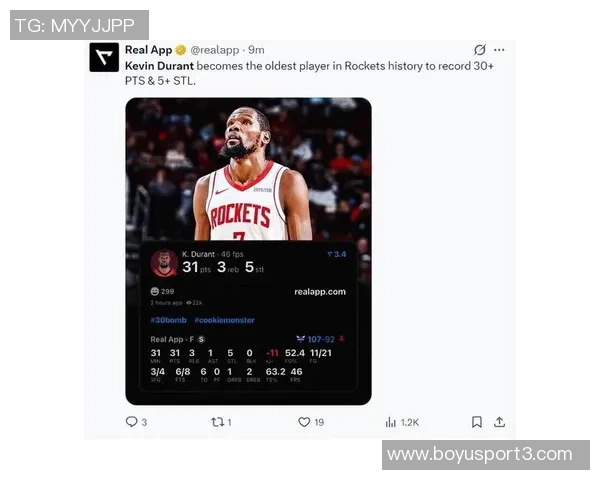
Task: Open the Real App display name
Action: (x=148, y=50)
